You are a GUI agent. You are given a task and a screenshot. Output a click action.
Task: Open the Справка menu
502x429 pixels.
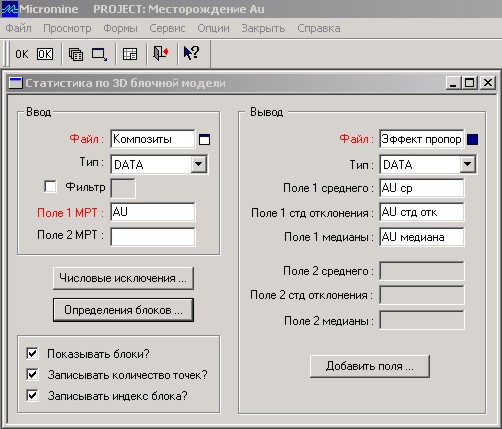click(319, 28)
